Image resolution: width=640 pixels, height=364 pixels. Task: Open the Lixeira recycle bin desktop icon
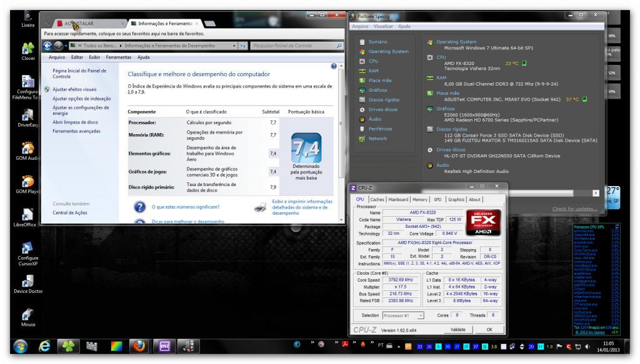[x=27, y=19]
